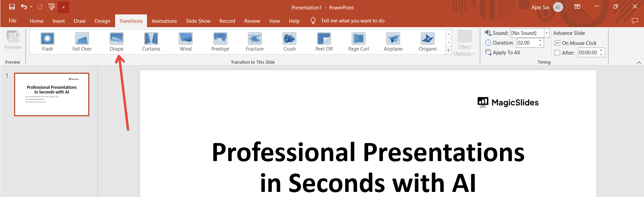Decrease the After time with down arrow
This screenshot has width=644, height=197.
[601, 55]
